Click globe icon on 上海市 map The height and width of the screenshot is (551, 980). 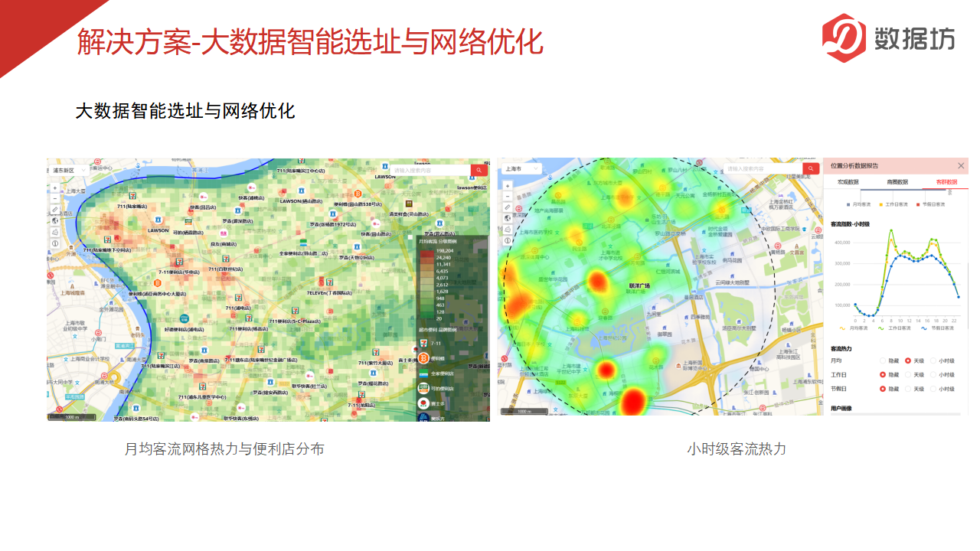coord(508,218)
